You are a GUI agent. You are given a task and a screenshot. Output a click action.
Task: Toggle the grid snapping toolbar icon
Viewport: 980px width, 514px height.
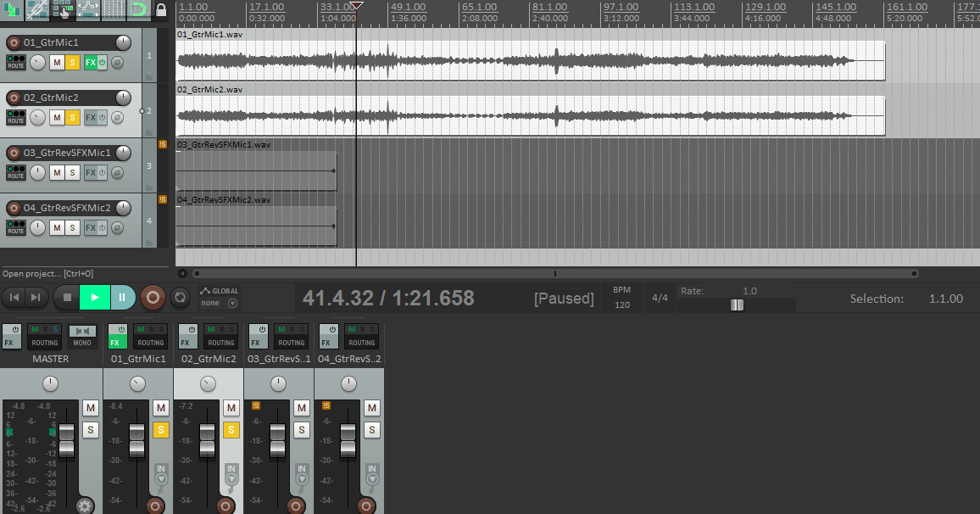(x=113, y=11)
